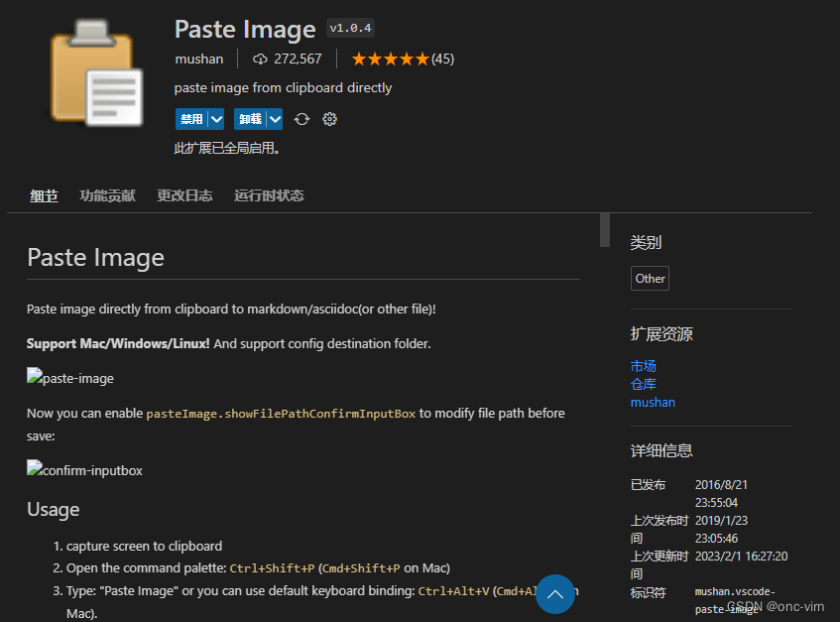840x622 pixels.
Task: Click the 禁用 (Disable) button
Action: pos(191,119)
